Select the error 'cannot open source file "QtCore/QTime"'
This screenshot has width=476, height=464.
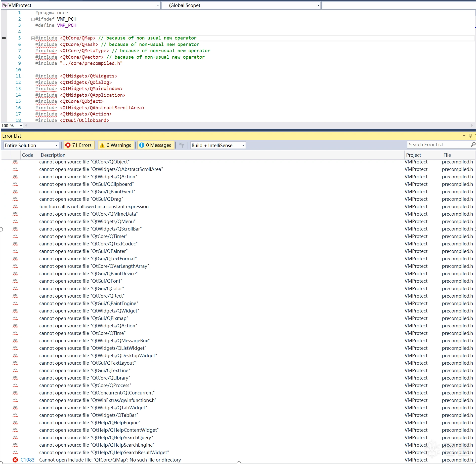[82, 333]
